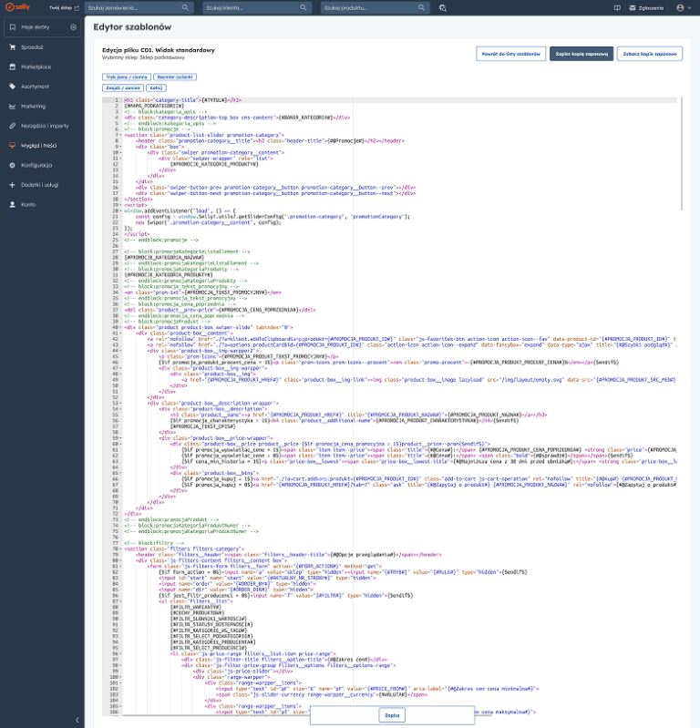Click 'Znajdź / zamień' button
This screenshot has height=728, width=700.
tap(123, 87)
